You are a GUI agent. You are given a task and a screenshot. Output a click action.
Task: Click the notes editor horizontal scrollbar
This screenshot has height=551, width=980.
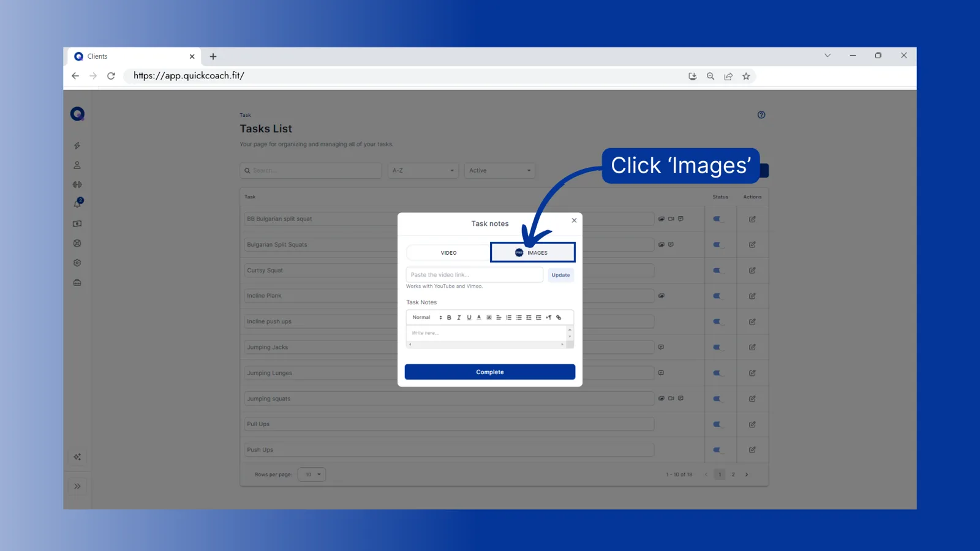pos(486,344)
